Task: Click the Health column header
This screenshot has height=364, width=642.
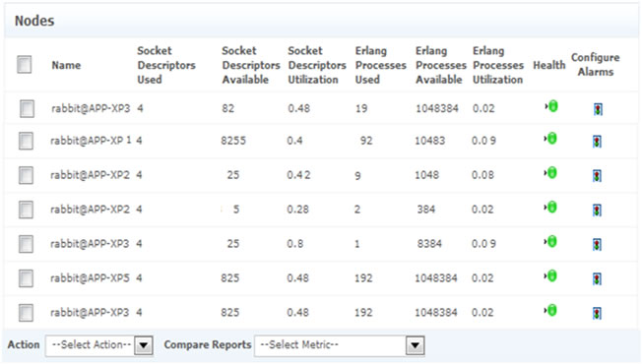Action: (x=549, y=65)
